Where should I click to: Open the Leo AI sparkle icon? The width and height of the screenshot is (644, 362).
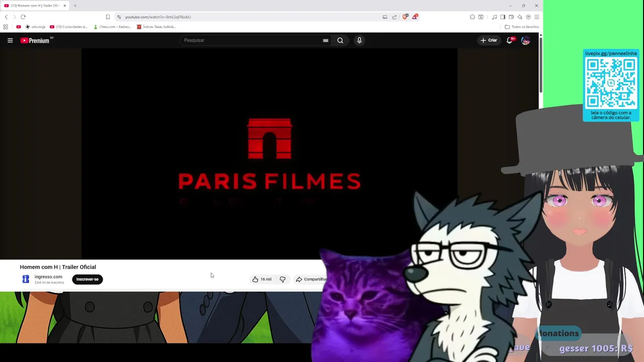coord(520,17)
